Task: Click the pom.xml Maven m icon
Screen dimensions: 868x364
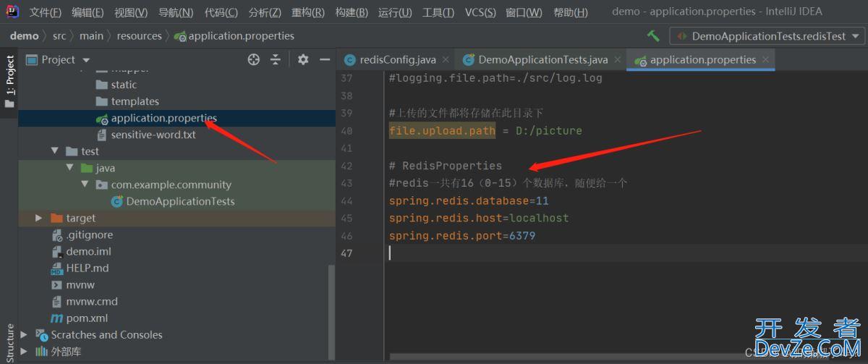Action: [x=56, y=318]
